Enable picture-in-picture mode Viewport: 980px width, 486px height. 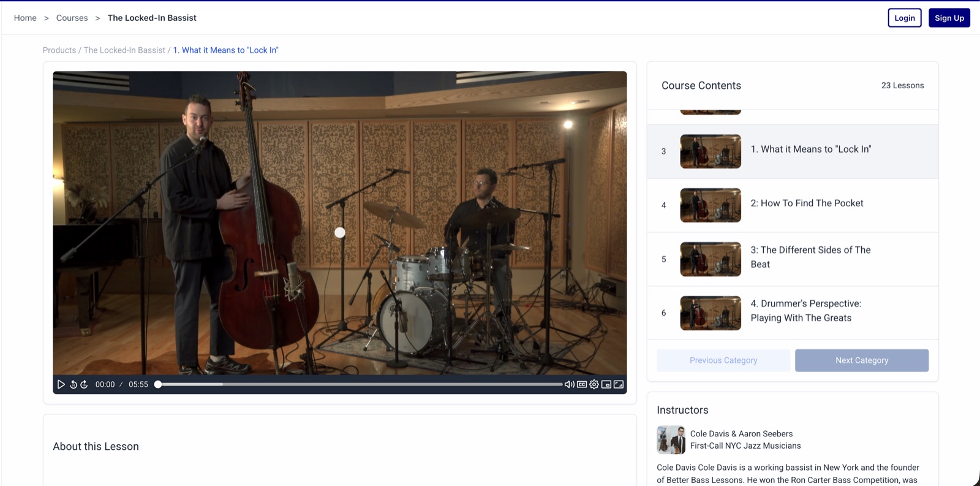point(606,384)
